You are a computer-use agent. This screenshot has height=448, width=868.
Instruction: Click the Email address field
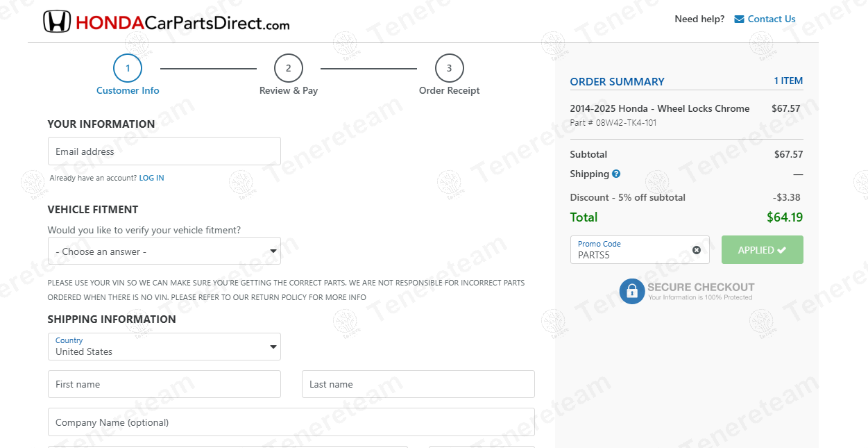164,151
